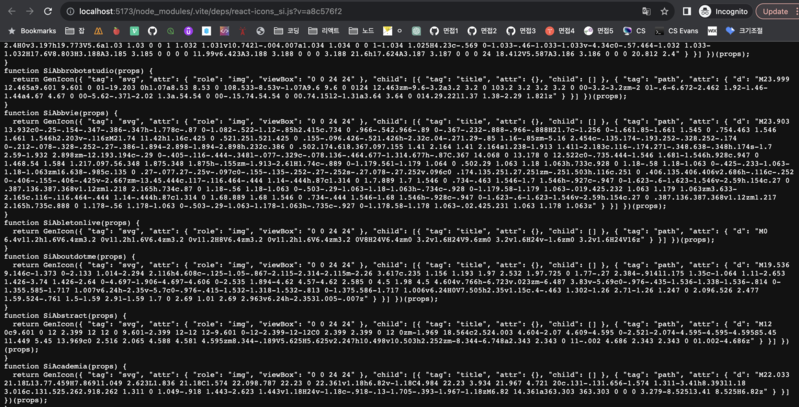Open the gradient code-bracket bookmark
The height and width of the screenshot is (407, 799).
coord(224,31)
